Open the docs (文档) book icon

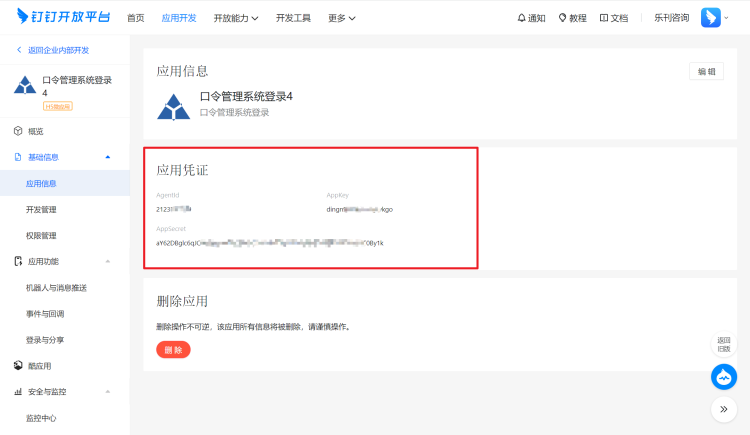pos(604,18)
